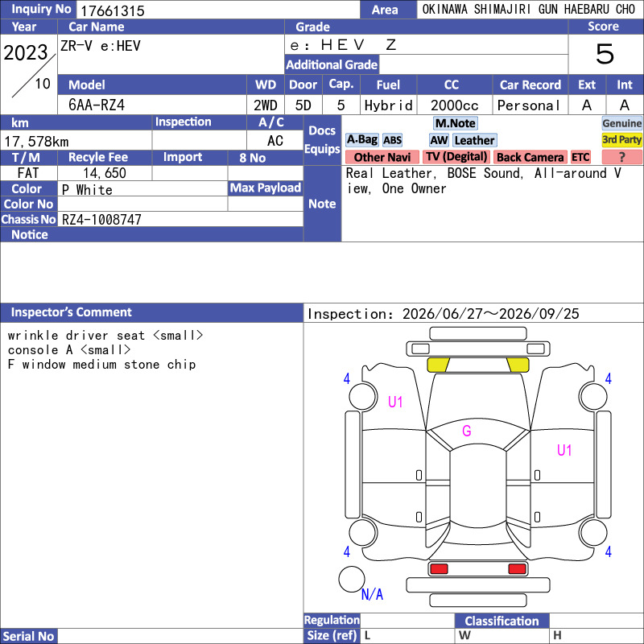Image resolution: width=644 pixels, height=644 pixels.
Task: Click the red question mark badge
Action: coord(621,157)
